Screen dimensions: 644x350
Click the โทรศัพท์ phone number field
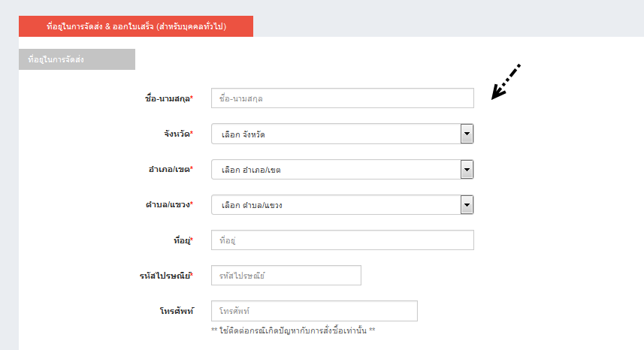pyautogui.click(x=314, y=311)
